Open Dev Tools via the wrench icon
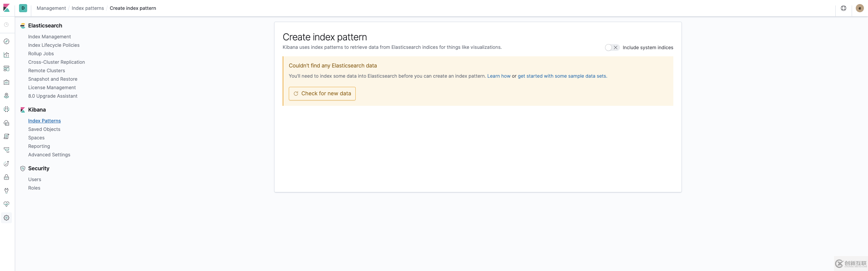Image resolution: width=868 pixels, height=271 pixels. (x=6, y=191)
